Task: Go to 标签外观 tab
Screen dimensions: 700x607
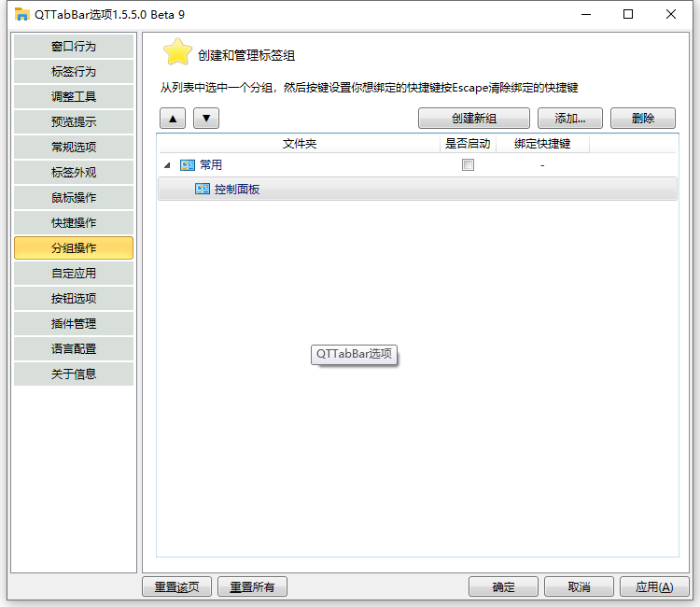Action: click(74, 173)
